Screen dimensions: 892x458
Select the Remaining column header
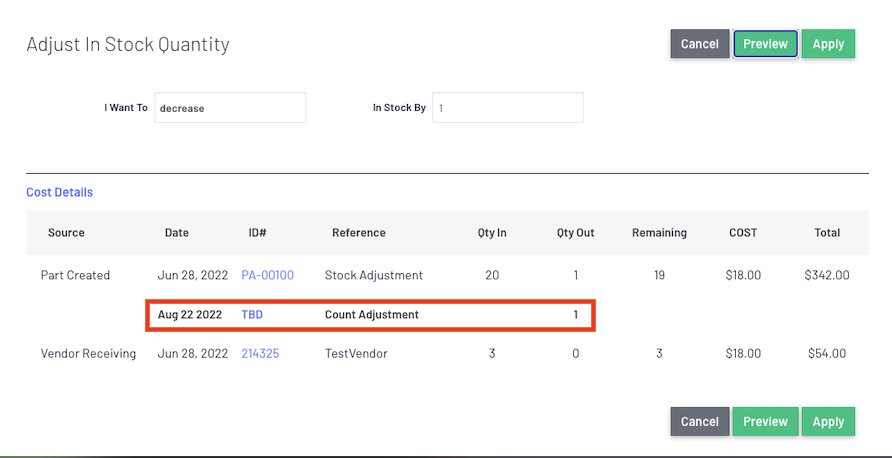(659, 232)
